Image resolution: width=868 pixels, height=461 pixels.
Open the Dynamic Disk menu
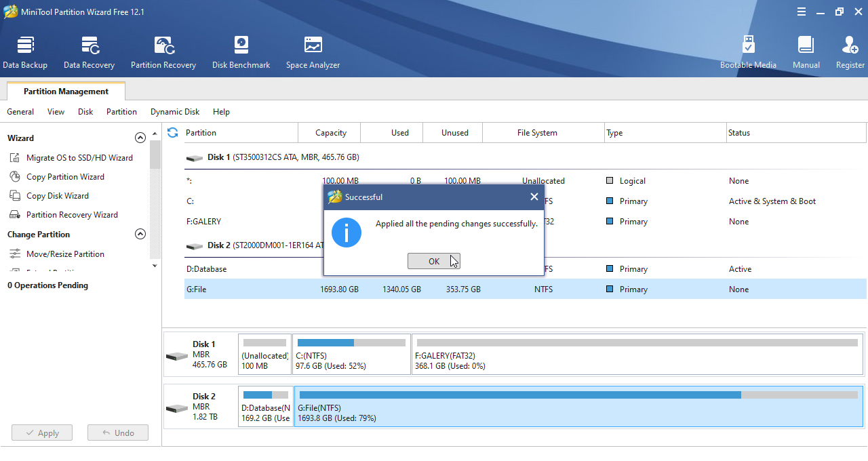pyautogui.click(x=175, y=112)
